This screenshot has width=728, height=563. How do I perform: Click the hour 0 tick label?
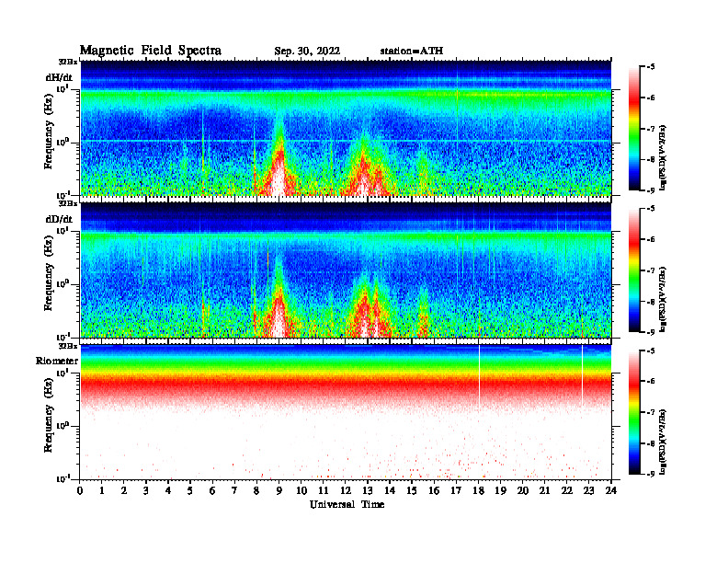[80, 491]
